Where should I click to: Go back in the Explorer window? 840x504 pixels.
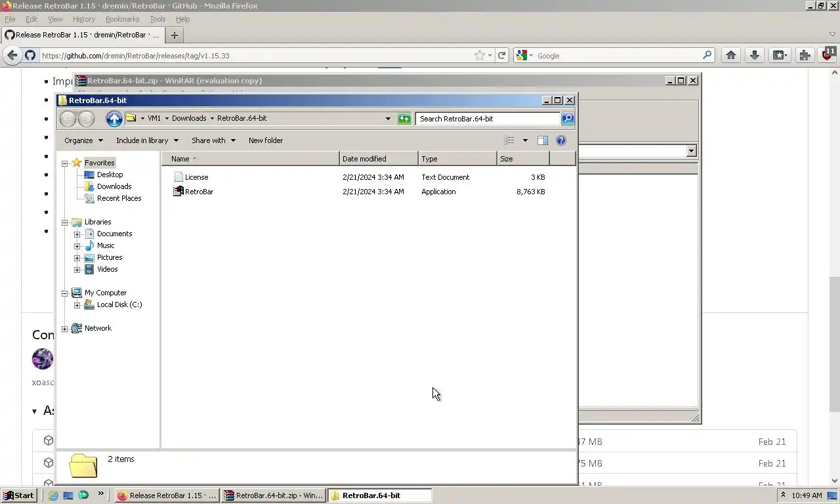pos(68,119)
